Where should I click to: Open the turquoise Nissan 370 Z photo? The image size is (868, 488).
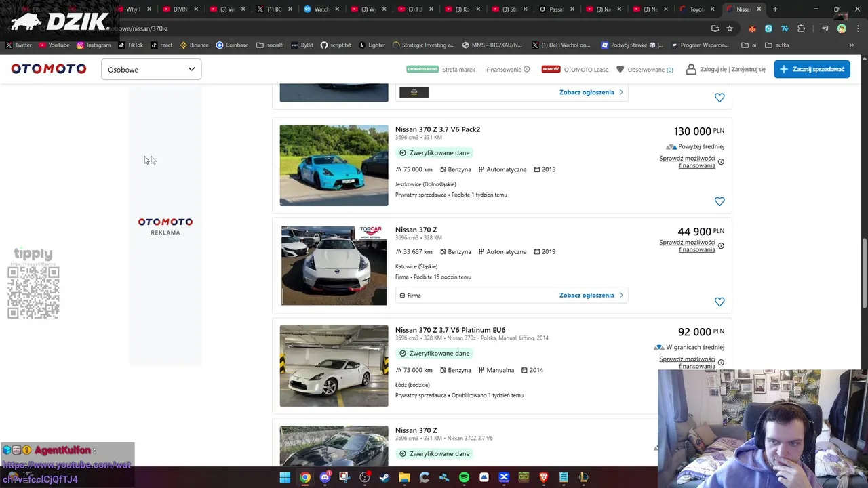click(334, 165)
